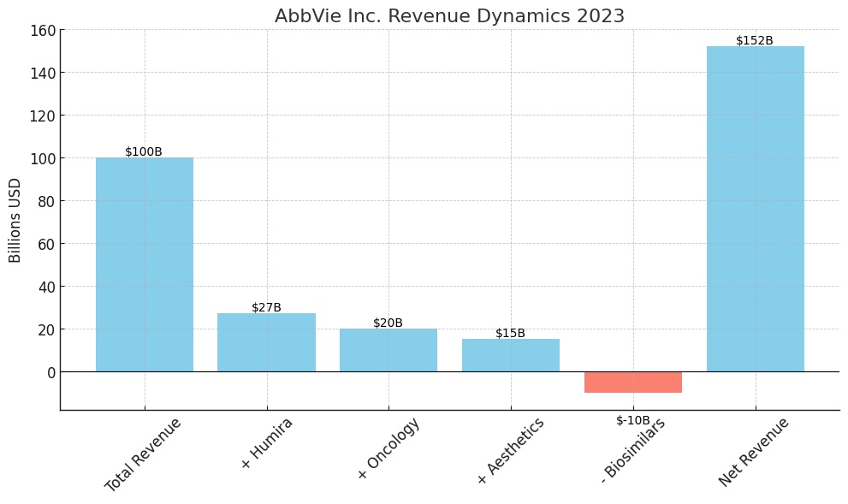The height and width of the screenshot is (504, 848).
Task: Select the Net Revenue x-axis label
Action: tap(754, 452)
